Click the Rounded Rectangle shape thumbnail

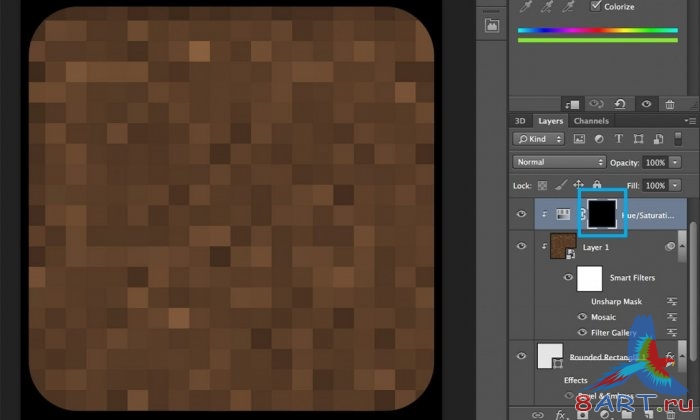(x=550, y=356)
